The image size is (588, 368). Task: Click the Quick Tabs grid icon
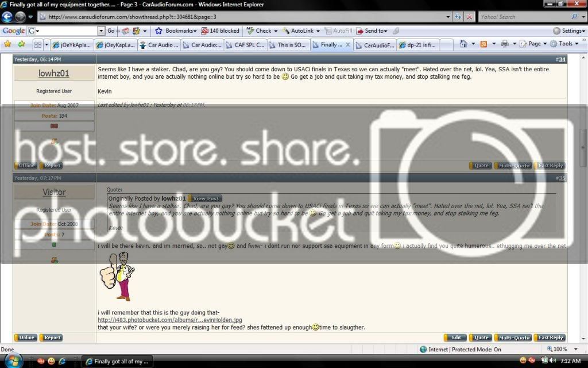tap(38, 45)
